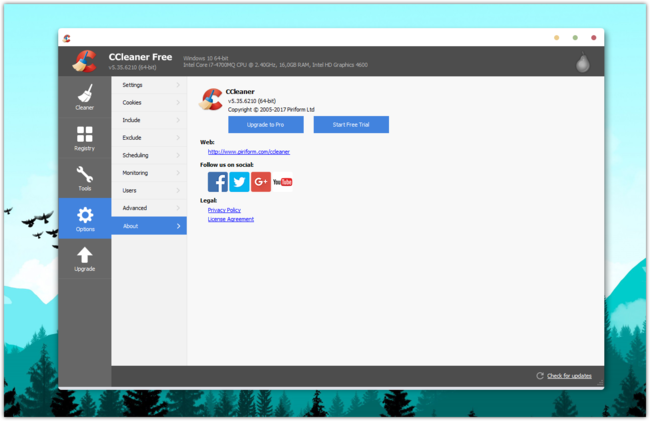Click the chevron next to Settings
This screenshot has width=650, height=421.
click(x=178, y=85)
